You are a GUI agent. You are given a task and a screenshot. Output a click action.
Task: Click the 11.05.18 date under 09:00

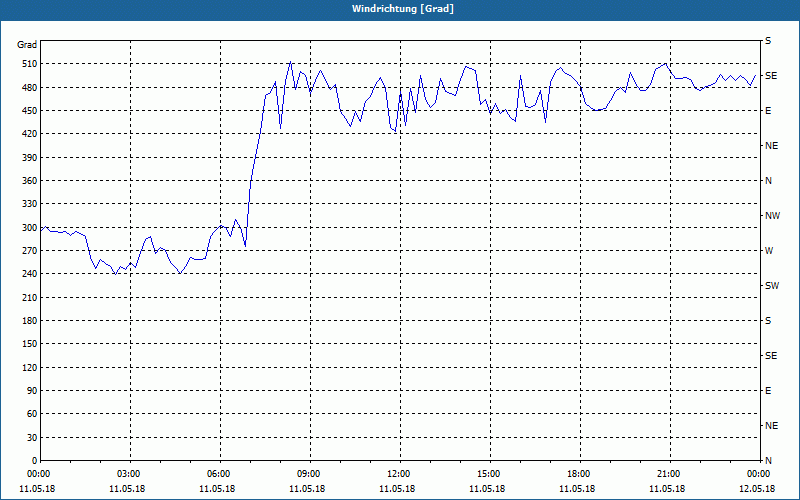point(307,489)
